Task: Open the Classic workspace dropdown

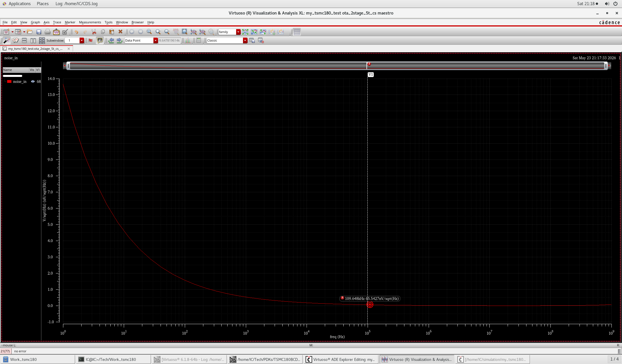Action: click(x=245, y=40)
